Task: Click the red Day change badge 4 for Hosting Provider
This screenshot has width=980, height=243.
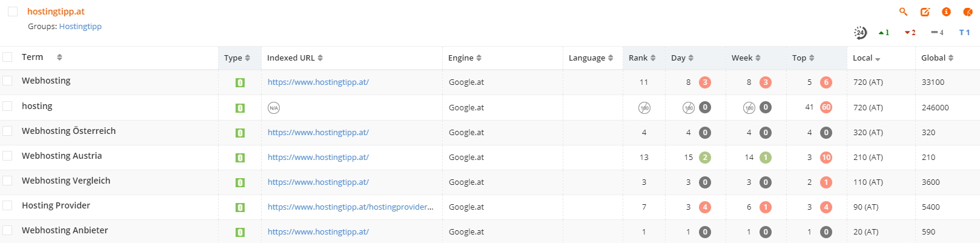Action: click(705, 207)
